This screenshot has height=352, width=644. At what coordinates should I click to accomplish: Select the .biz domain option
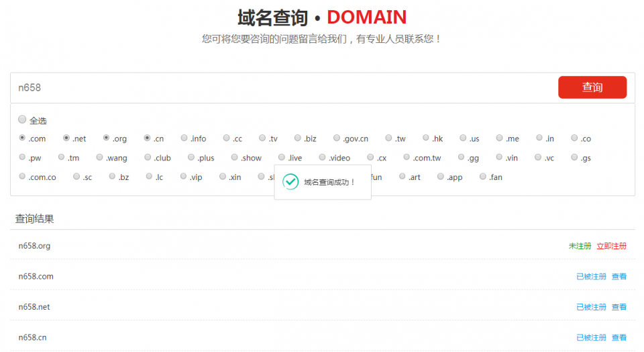pos(297,138)
